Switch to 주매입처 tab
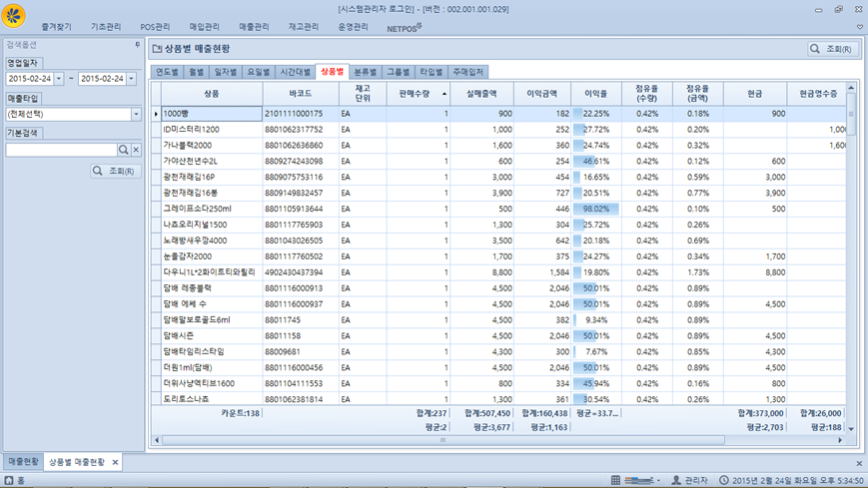Image resolution: width=868 pixels, height=488 pixels. [468, 72]
